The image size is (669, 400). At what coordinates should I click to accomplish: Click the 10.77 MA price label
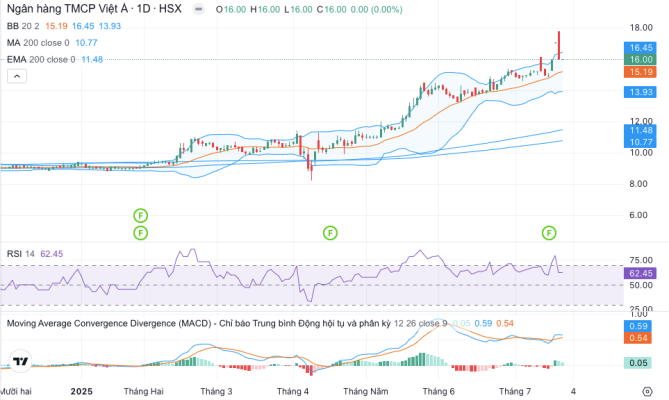(x=640, y=142)
